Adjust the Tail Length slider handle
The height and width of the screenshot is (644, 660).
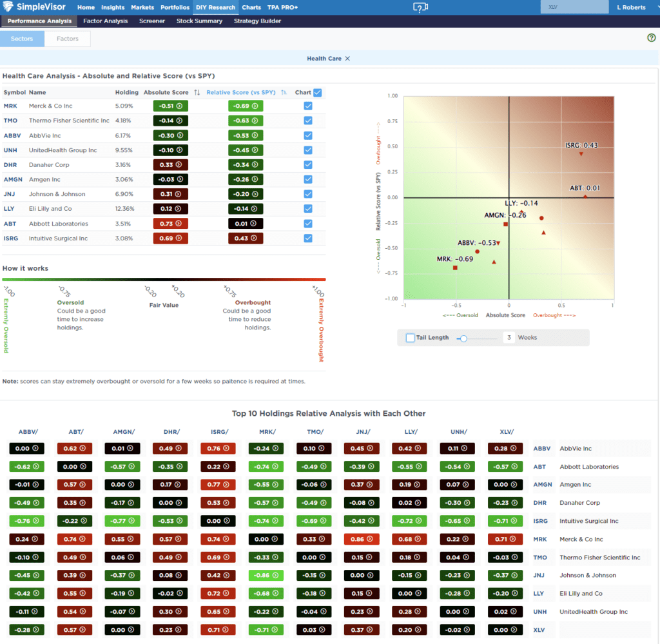tap(463, 338)
